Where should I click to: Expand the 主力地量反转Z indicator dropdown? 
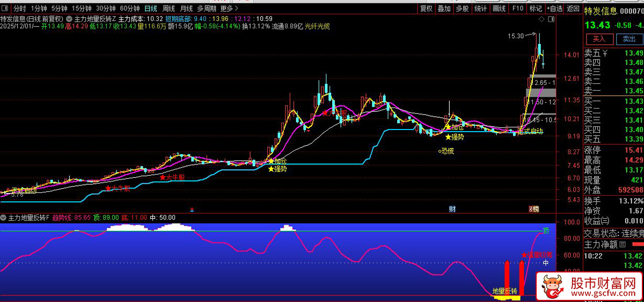tap(70, 19)
